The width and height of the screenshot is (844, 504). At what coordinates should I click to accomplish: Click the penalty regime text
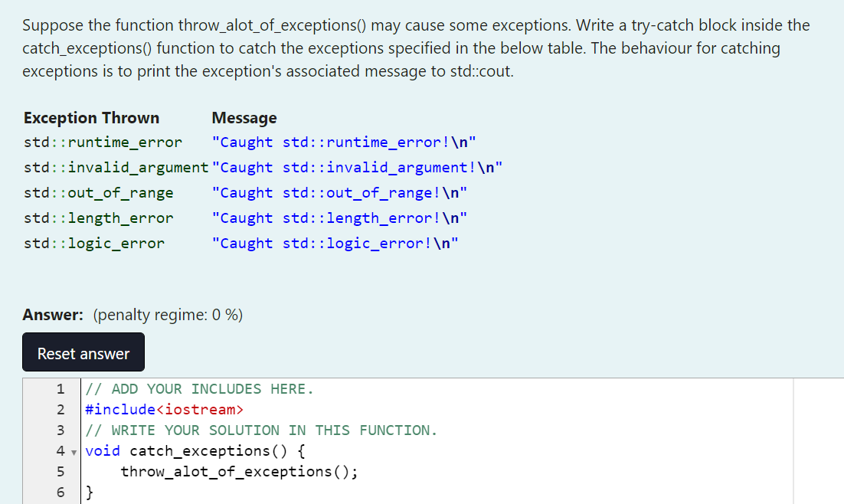coord(167,314)
